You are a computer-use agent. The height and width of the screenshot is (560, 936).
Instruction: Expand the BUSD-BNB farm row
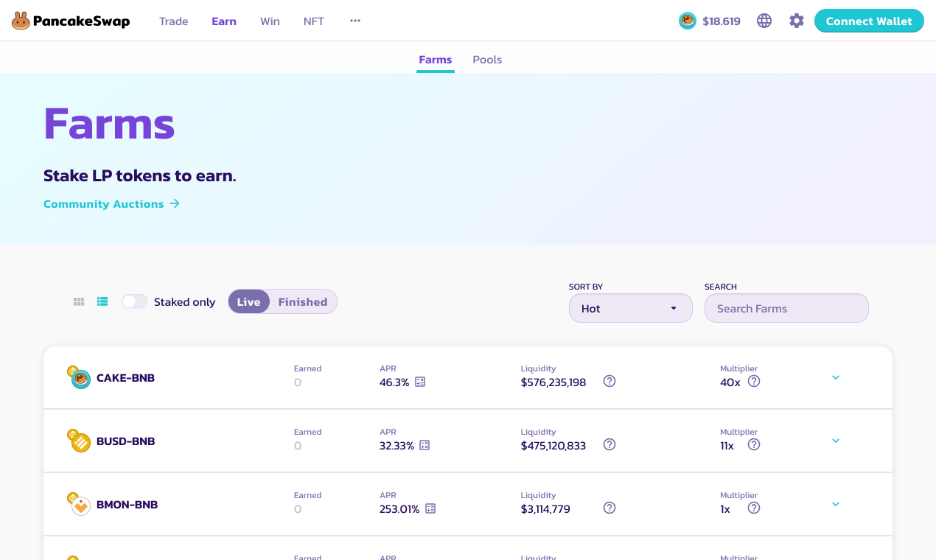(x=836, y=441)
